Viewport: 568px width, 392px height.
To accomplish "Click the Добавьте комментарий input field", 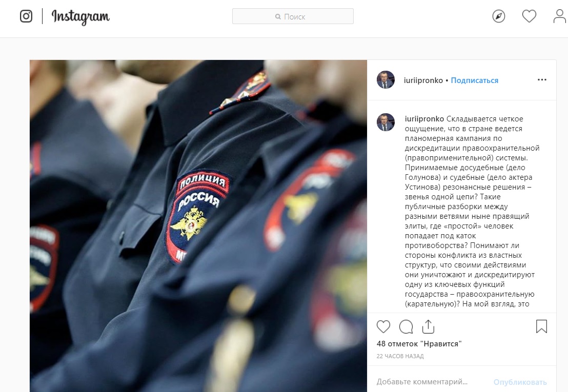I will point(431,382).
